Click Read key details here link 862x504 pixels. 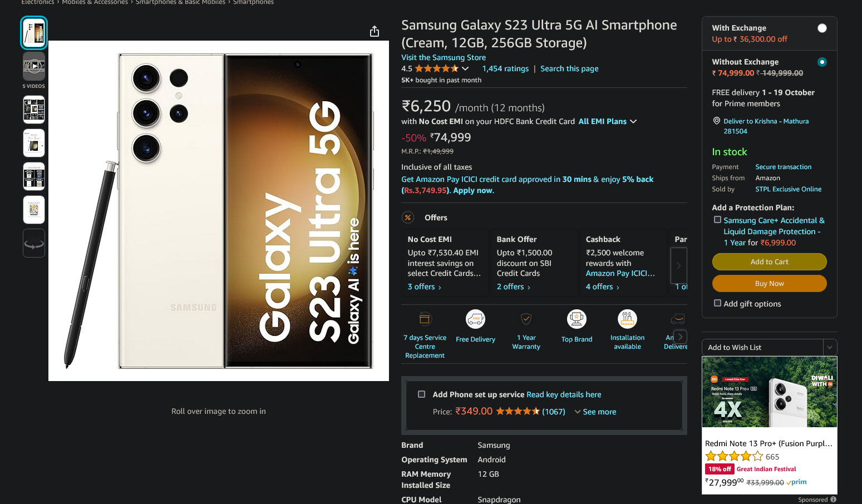[x=564, y=394]
